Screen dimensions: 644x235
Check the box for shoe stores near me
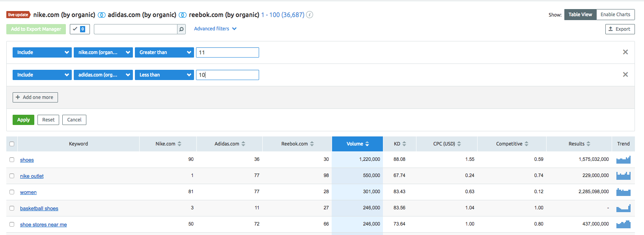12,224
